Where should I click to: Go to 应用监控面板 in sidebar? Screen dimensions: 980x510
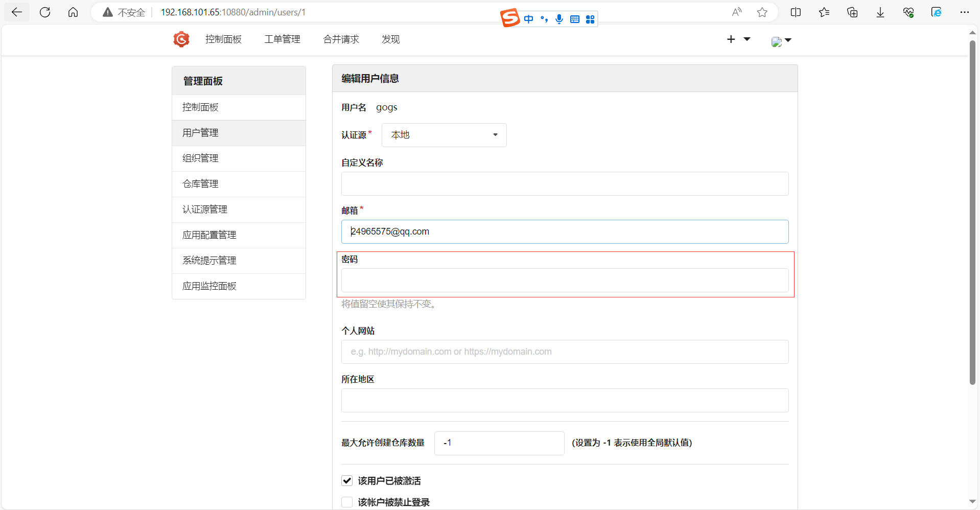(239, 286)
